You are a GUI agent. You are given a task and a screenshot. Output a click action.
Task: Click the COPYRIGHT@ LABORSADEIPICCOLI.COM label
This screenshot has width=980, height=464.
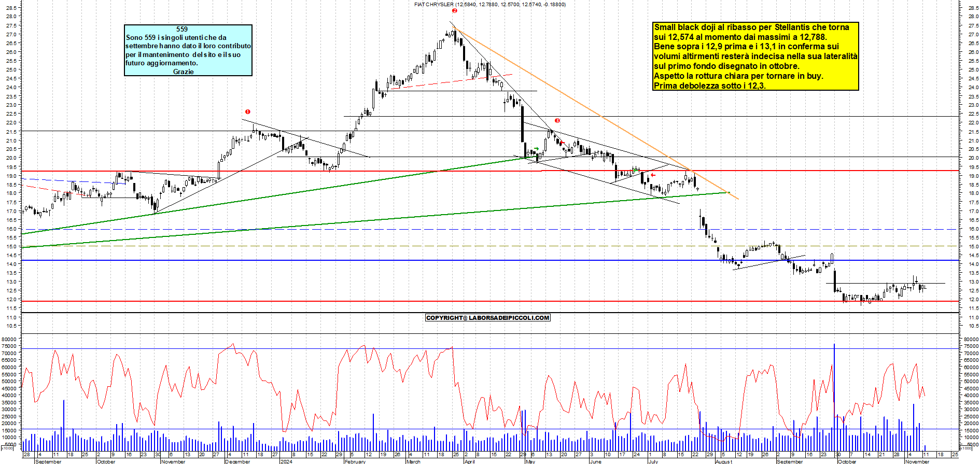[x=487, y=318]
